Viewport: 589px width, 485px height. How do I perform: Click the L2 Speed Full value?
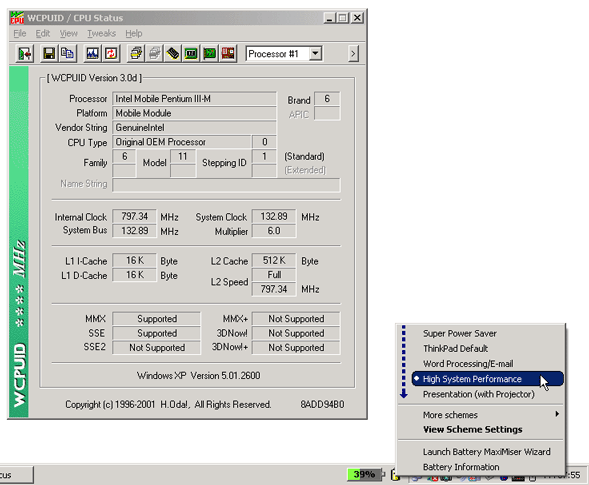274,275
